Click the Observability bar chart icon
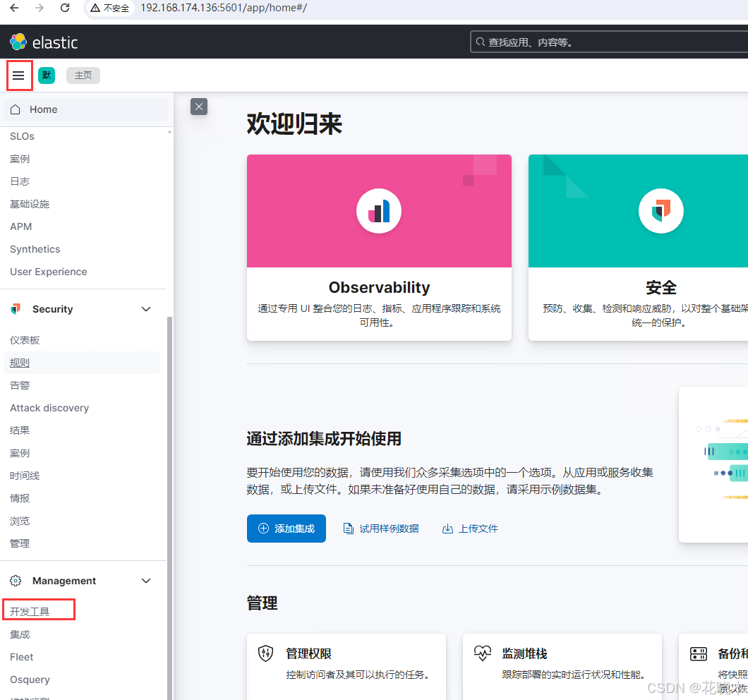Screen dimensions: 748x700 pyautogui.click(x=379, y=211)
